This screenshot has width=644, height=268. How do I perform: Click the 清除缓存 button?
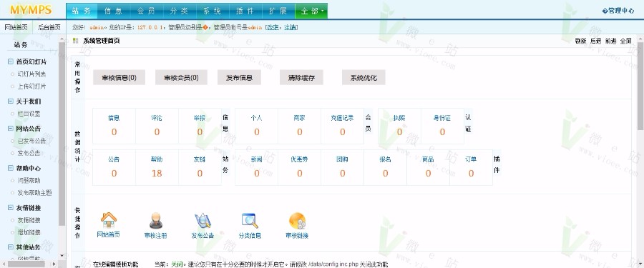point(301,78)
